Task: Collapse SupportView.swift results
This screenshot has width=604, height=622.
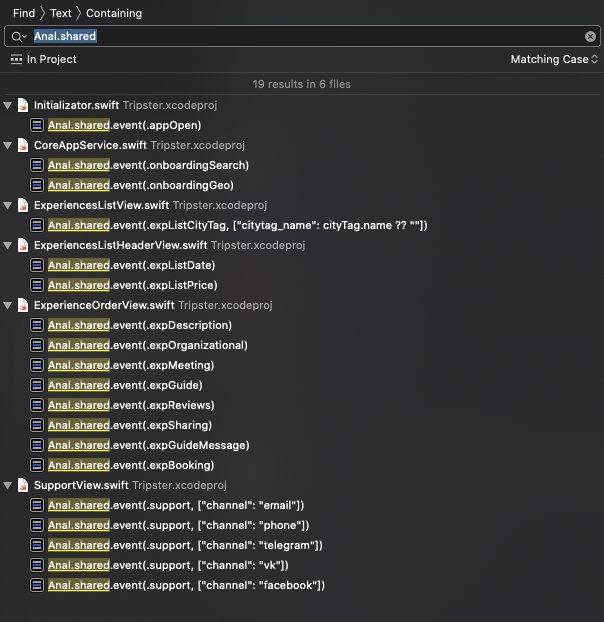Action: tap(8, 485)
